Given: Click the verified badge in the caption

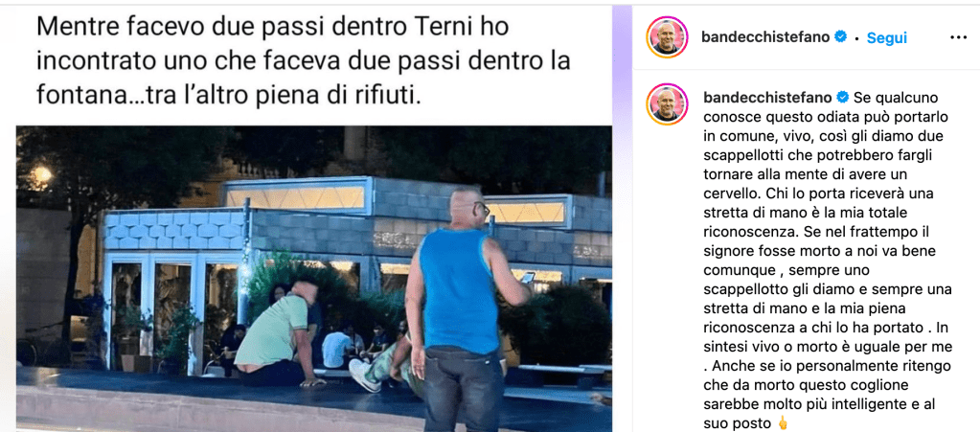Looking at the screenshot, I should coord(842,98).
